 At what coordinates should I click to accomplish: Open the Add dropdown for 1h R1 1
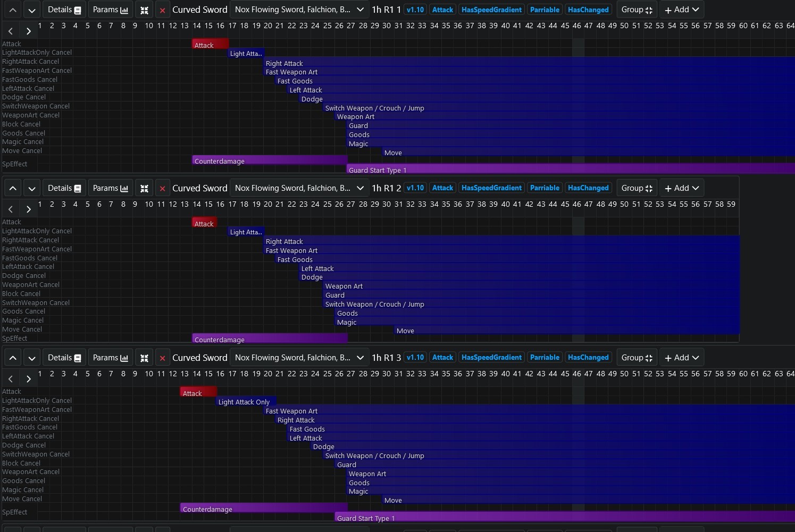[682, 10]
